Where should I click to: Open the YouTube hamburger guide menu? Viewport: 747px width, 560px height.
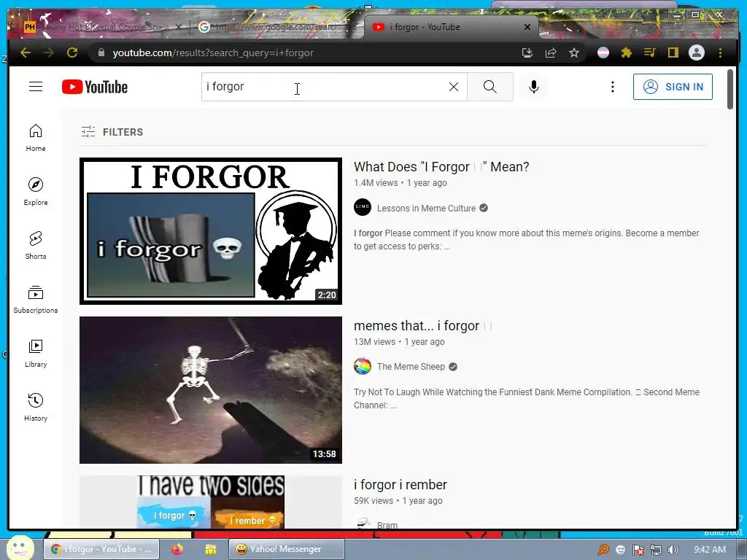pyautogui.click(x=36, y=87)
